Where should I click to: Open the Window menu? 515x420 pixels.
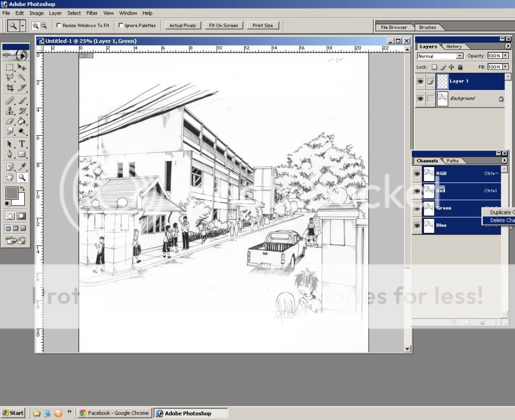pos(128,13)
